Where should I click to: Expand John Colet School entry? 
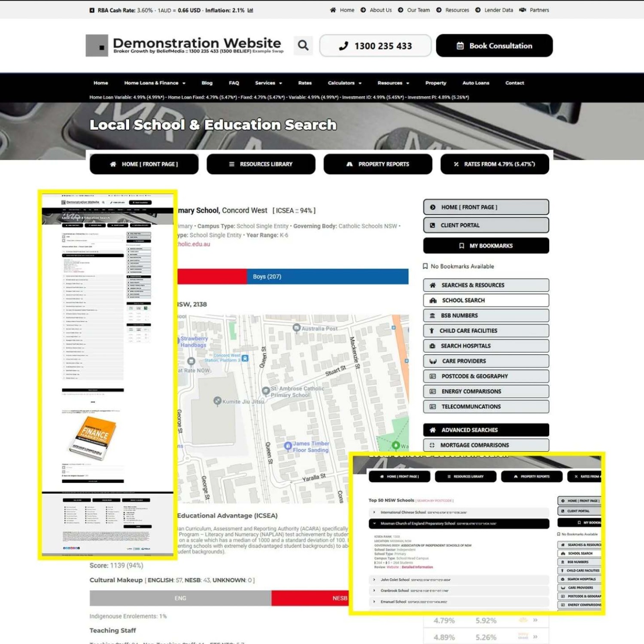374,580
